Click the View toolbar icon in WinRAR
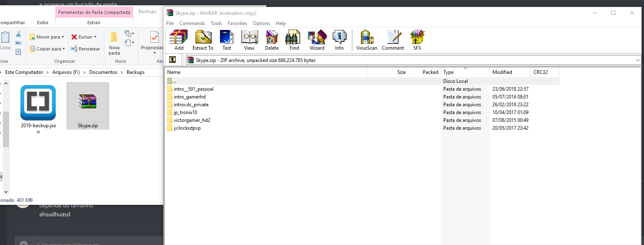Image resolution: width=644 pixels, height=245 pixels. coord(249,40)
